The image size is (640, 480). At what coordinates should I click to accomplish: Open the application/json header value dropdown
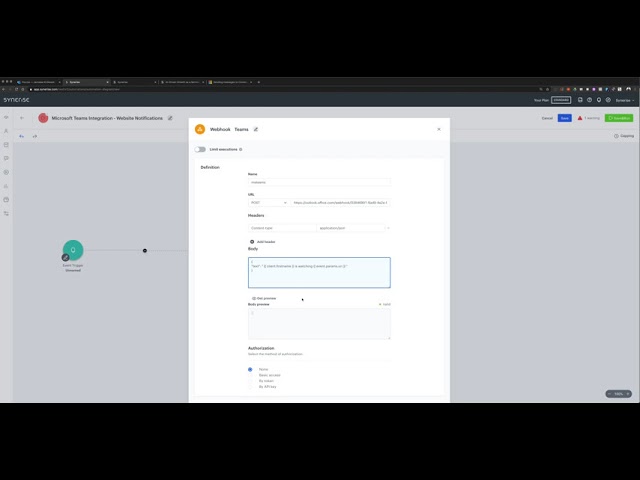tap(351, 228)
